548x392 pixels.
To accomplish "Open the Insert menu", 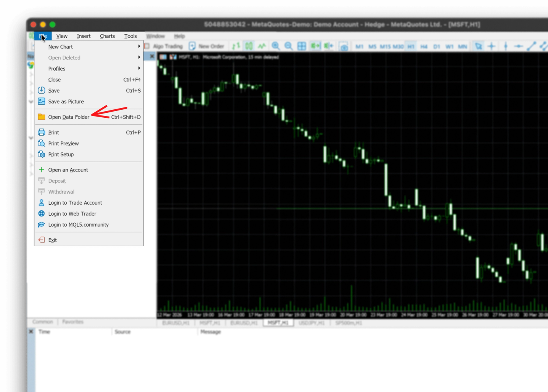I will 84,36.
